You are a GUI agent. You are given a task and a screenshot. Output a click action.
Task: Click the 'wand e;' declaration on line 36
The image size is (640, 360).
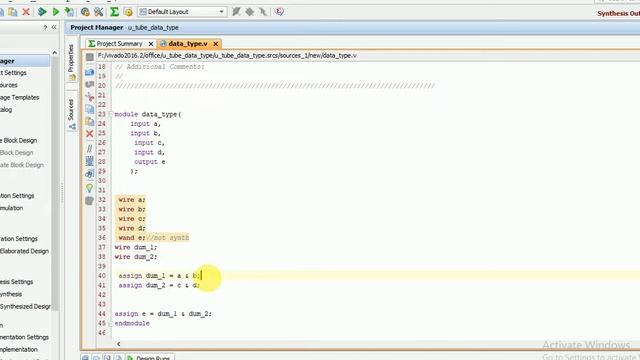click(132, 238)
